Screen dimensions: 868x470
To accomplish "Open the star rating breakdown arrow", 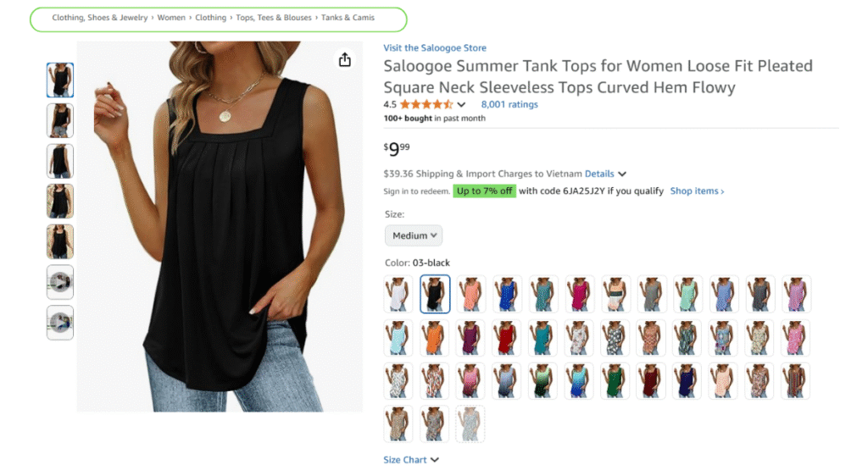I will (461, 104).
